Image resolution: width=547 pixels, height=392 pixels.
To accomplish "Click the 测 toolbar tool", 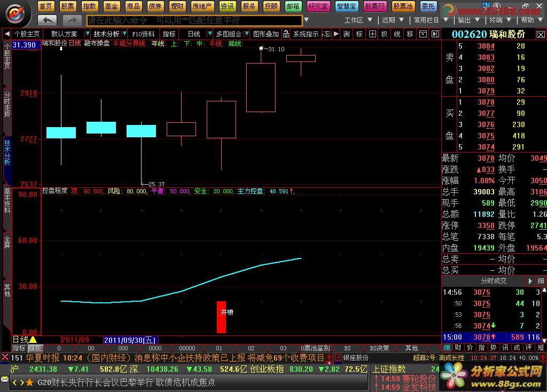I will 346,34.
